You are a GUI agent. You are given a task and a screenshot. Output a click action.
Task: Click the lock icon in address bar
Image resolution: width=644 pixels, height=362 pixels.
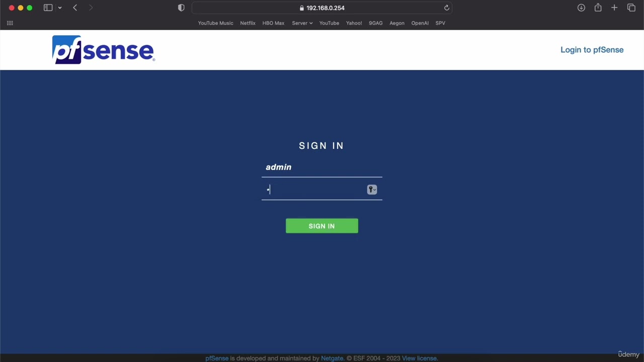(301, 8)
